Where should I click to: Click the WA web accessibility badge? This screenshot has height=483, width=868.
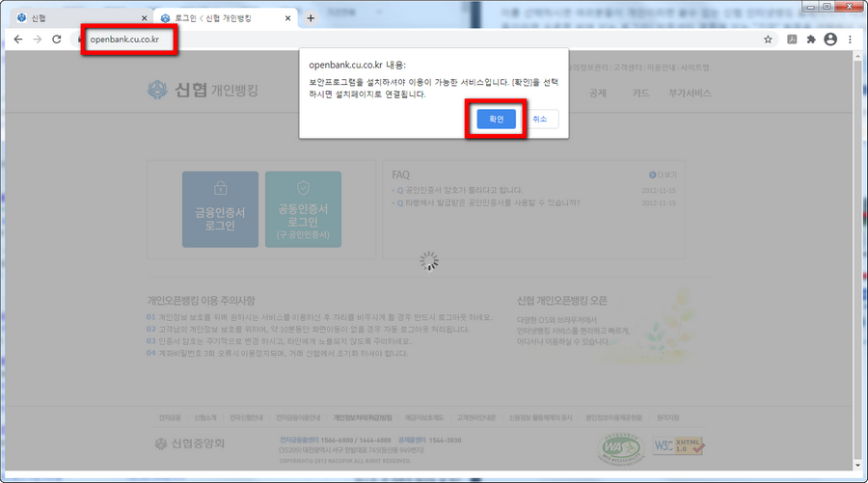[x=620, y=447]
